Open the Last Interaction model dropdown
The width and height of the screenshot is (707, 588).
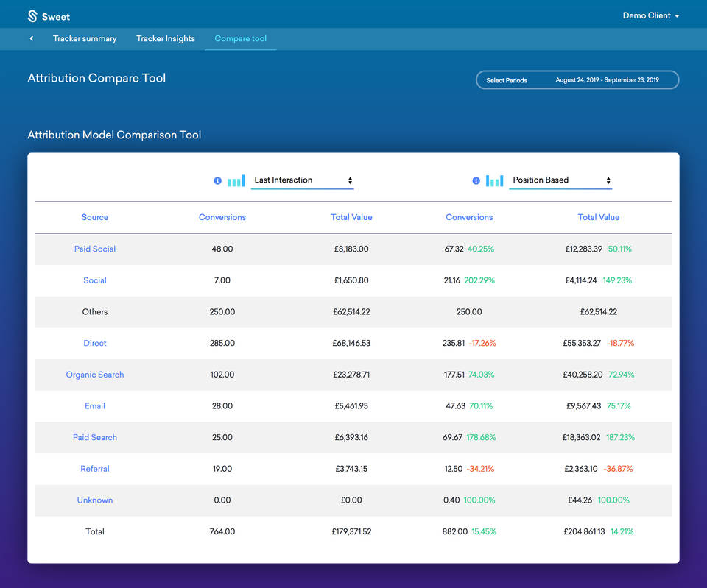[x=302, y=180]
